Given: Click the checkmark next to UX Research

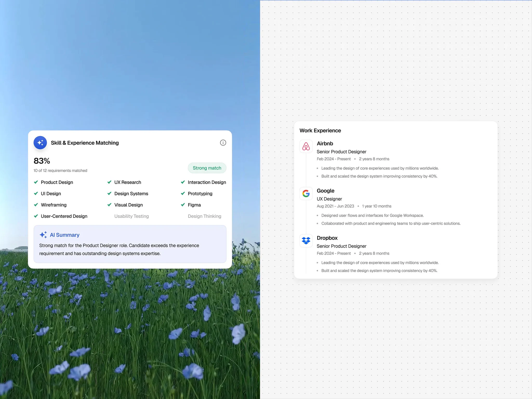Looking at the screenshot, I should pyautogui.click(x=109, y=182).
